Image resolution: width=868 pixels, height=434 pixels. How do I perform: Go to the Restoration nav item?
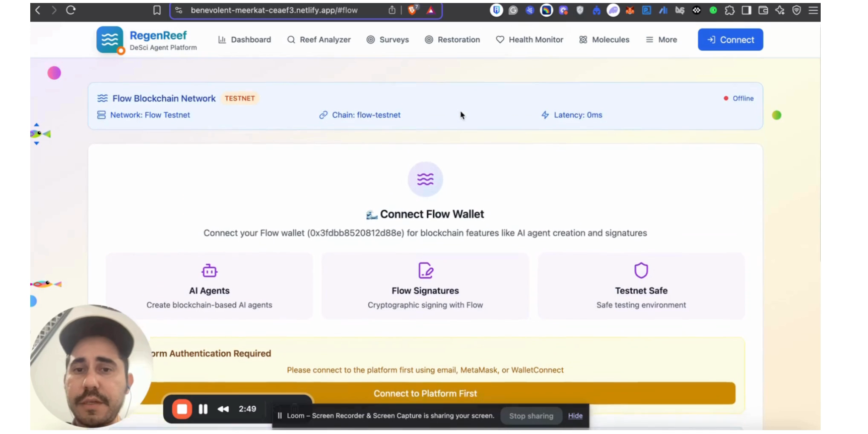coord(452,40)
